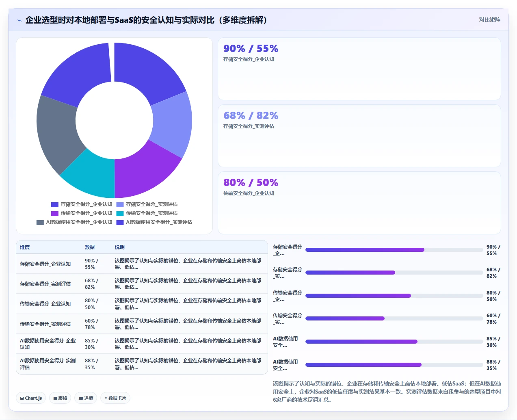517x420 pixels.
Task: Click the 85% / 30% progress bar
Action: [394, 342]
